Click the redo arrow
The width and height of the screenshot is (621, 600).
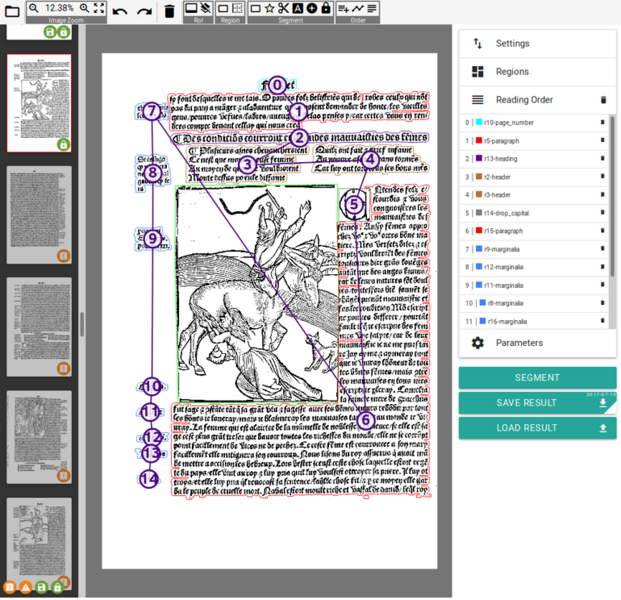point(144,11)
